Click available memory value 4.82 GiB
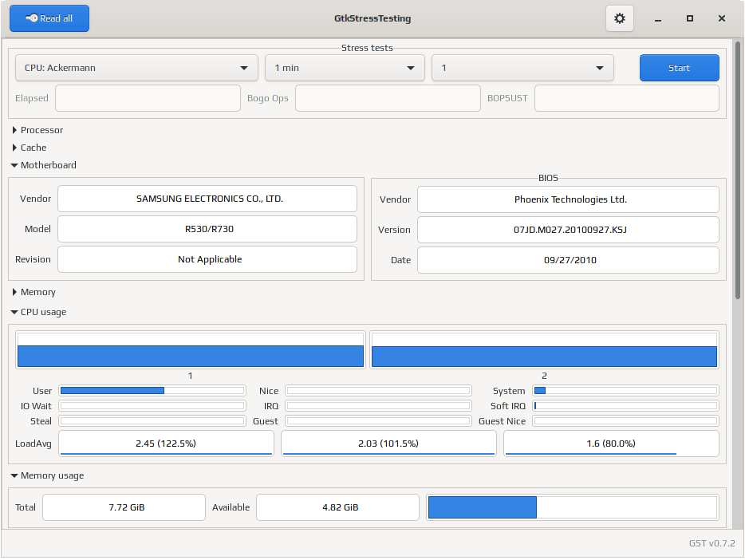 coord(338,507)
